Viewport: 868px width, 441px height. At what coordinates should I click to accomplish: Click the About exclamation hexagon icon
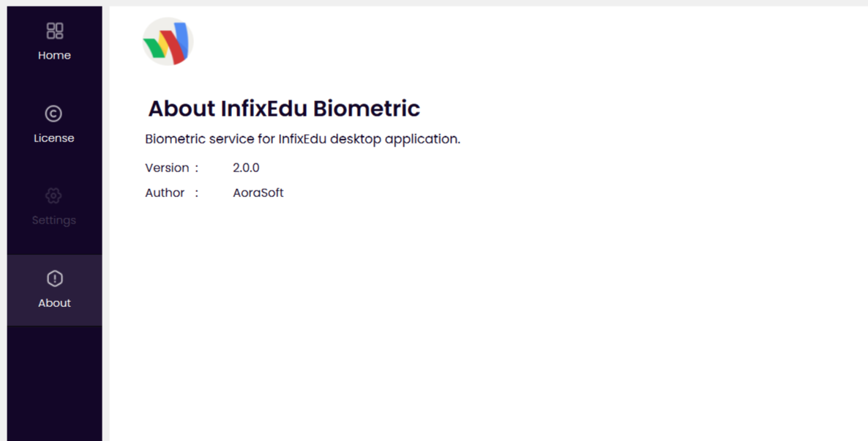[x=54, y=278]
